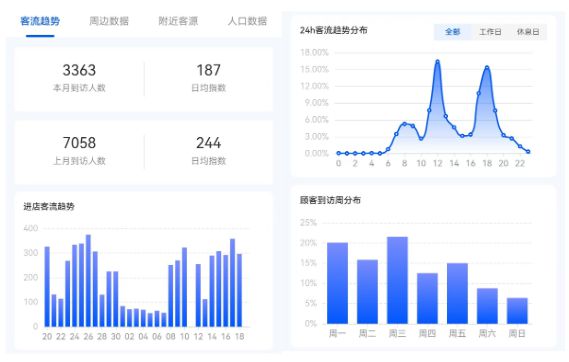Click the 24h客流趋势分布 title
569x362 pixels.
(x=333, y=30)
